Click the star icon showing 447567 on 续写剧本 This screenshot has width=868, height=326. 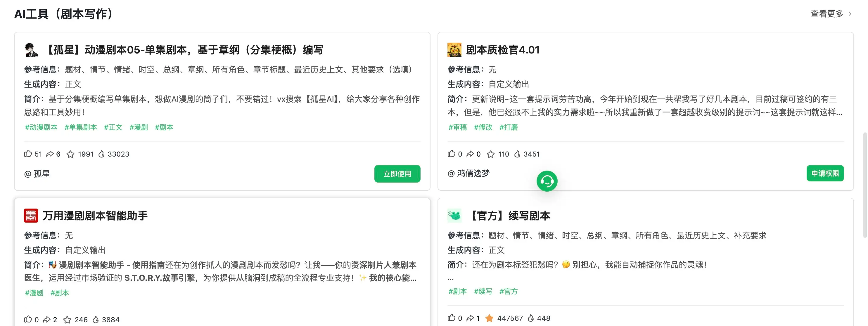(490, 318)
